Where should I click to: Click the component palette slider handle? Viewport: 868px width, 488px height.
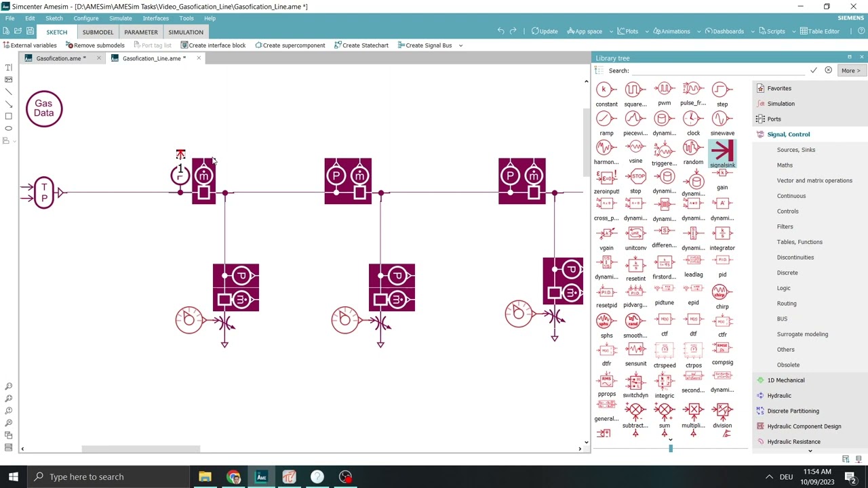(x=671, y=448)
